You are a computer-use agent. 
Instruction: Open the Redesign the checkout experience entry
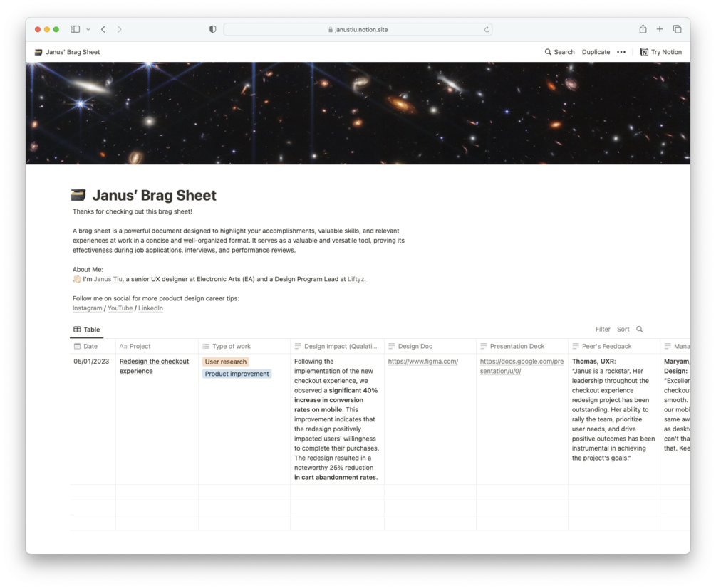point(154,367)
